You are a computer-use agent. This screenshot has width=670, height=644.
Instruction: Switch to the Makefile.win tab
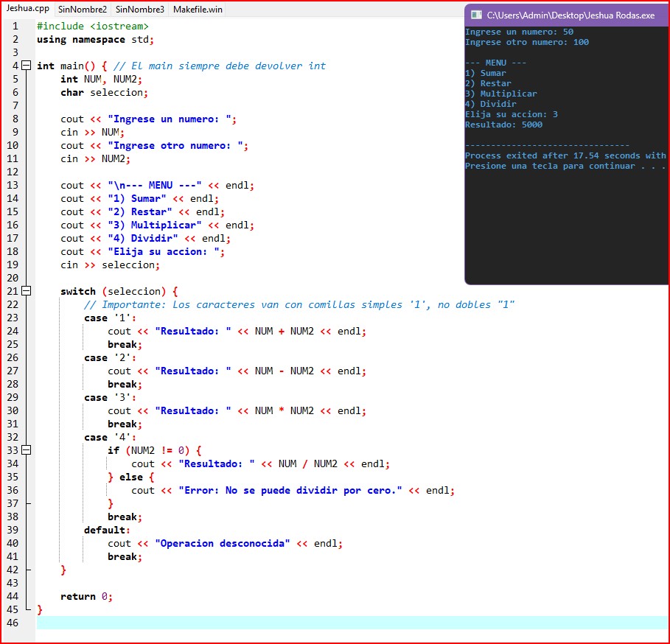click(198, 10)
